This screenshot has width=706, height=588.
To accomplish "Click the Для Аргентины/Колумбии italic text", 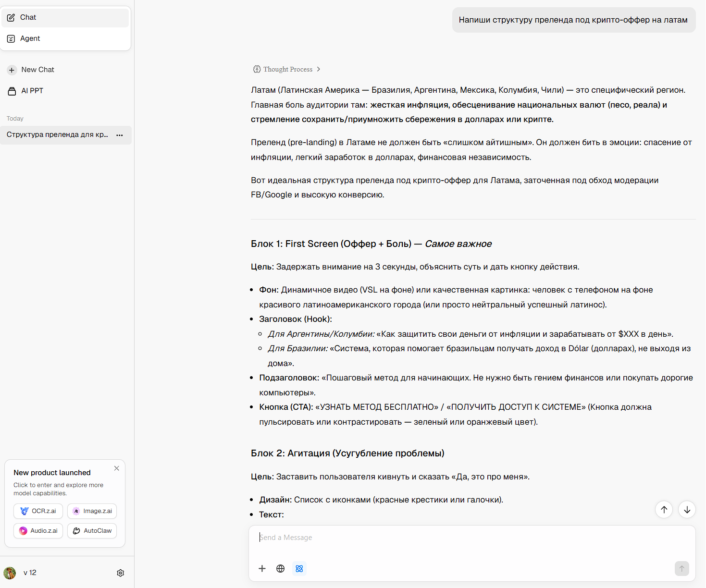I will (x=321, y=334).
